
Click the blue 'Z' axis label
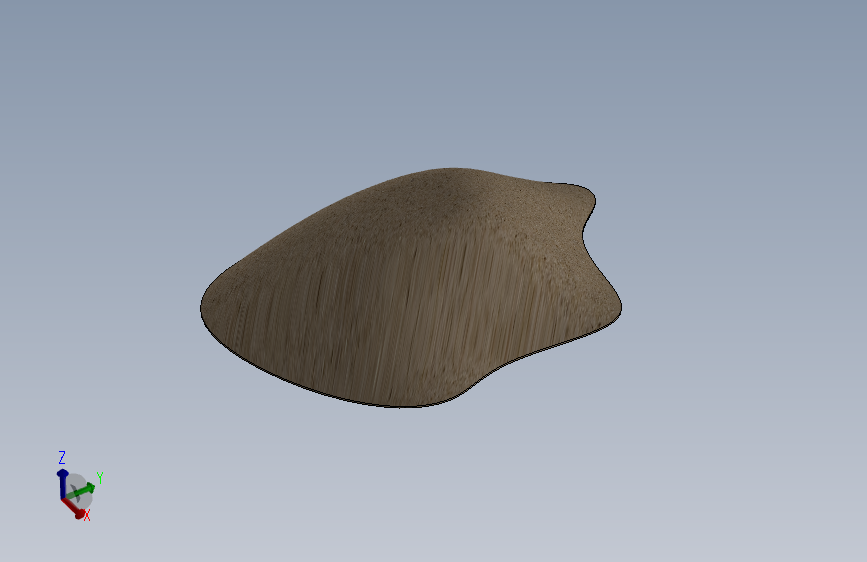tap(62, 457)
